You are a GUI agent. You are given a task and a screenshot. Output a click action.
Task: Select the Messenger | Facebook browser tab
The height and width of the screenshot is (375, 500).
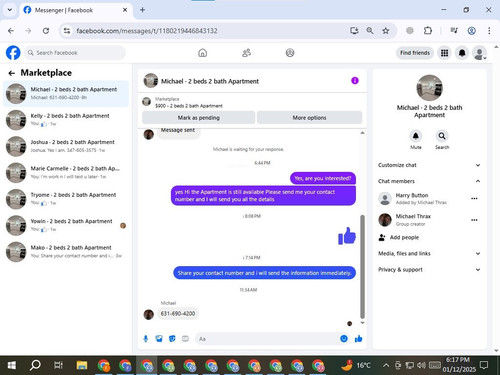(75, 10)
